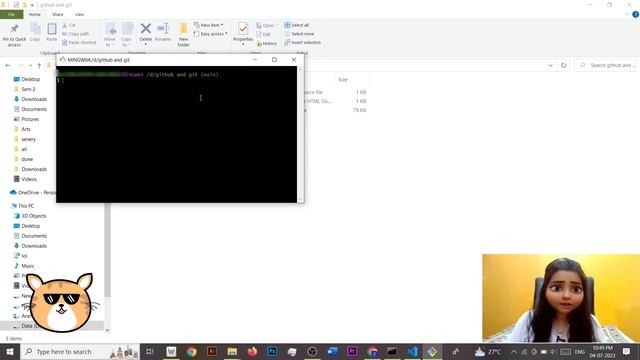This screenshot has width=640, height=360.
Task: Click sidebar scrollbar down arrow
Action: (x=107, y=330)
